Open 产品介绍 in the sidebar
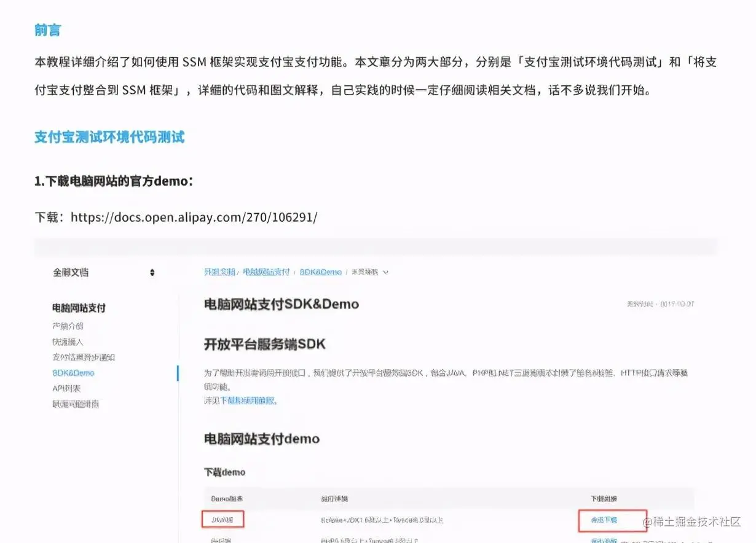This screenshot has height=543, width=756. 68,326
